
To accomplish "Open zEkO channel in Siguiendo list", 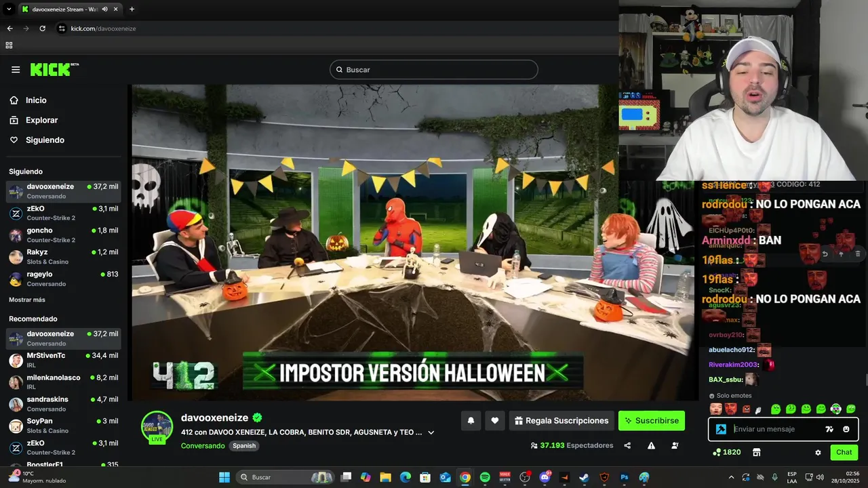I will 64,213.
